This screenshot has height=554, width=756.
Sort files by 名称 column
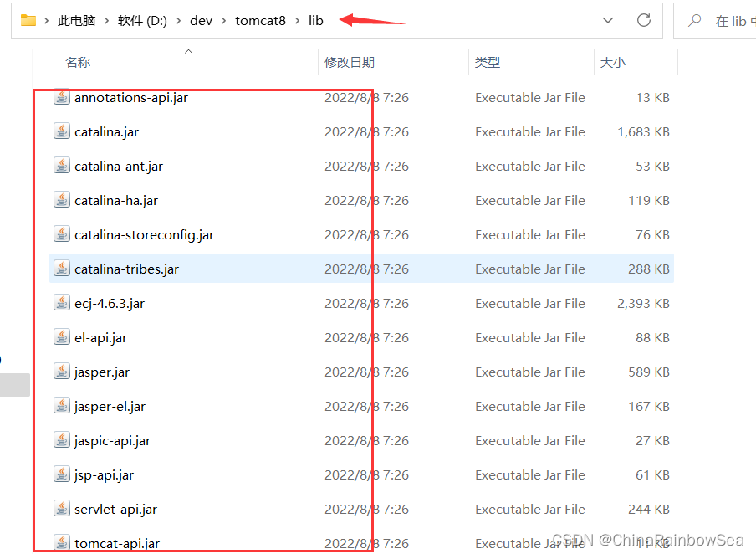(78, 62)
